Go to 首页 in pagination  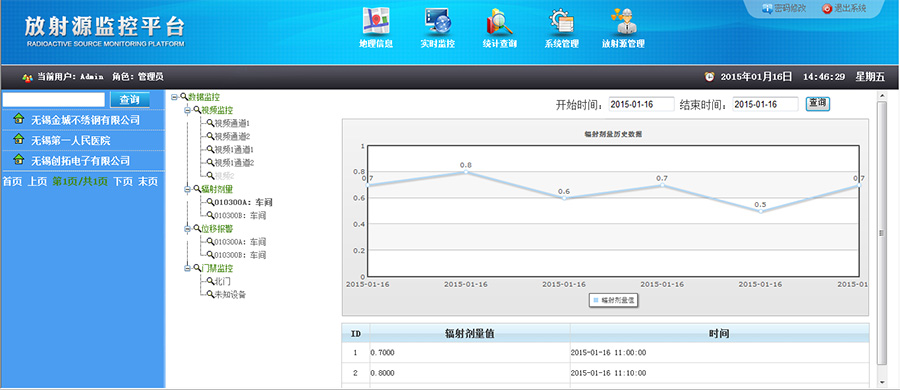[12, 182]
